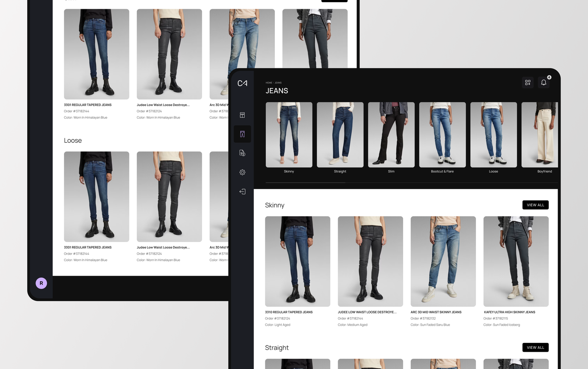Open the dashboard layout icon in the sidebar

point(242,115)
